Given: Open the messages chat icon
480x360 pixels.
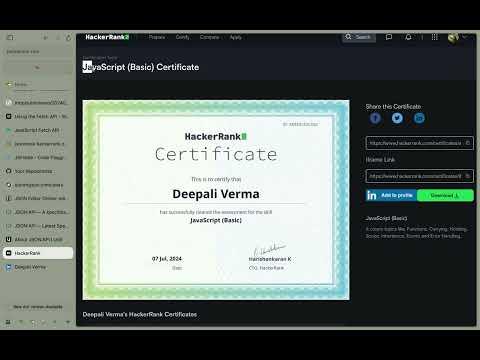Looking at the screenshot, I should click(389, 37).
